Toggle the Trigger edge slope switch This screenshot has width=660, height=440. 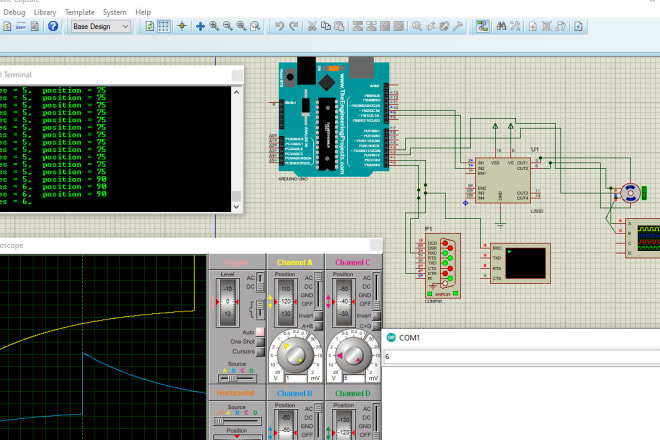pyautogui.click(x=260, y=310)
